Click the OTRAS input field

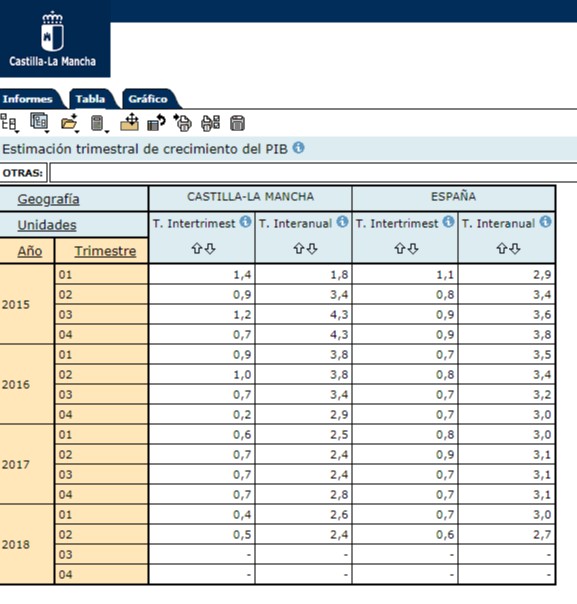(x=313, y=173)
